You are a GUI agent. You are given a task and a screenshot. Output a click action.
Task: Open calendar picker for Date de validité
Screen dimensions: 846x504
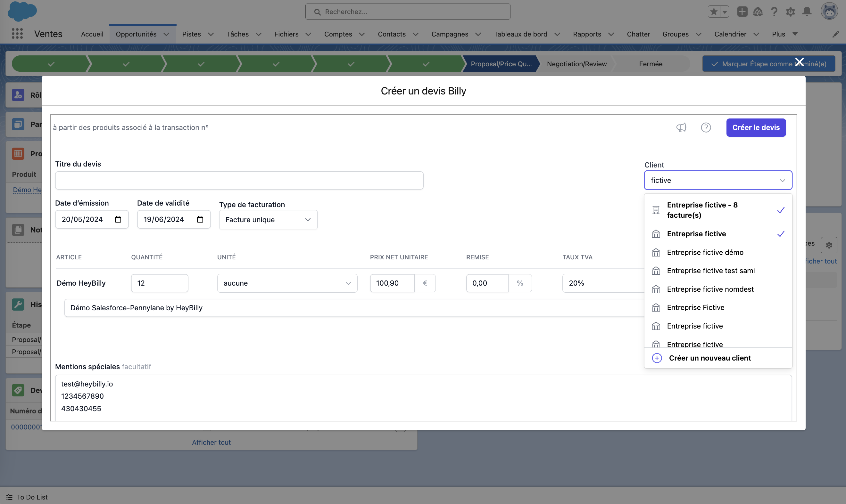200,219
